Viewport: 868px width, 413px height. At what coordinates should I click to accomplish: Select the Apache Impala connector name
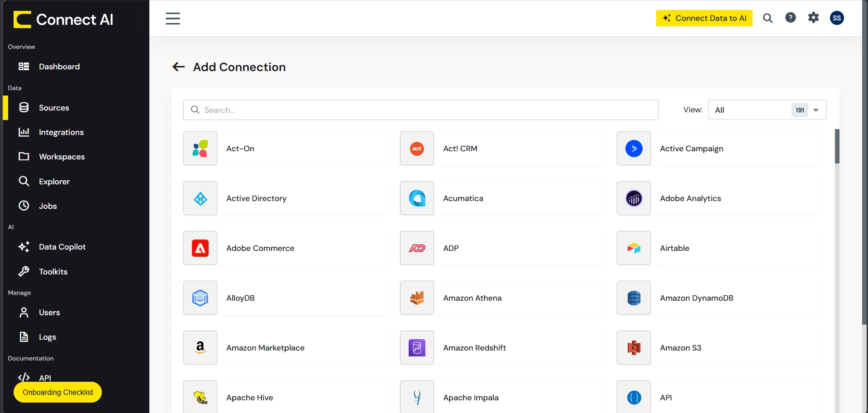pos(471,398)
